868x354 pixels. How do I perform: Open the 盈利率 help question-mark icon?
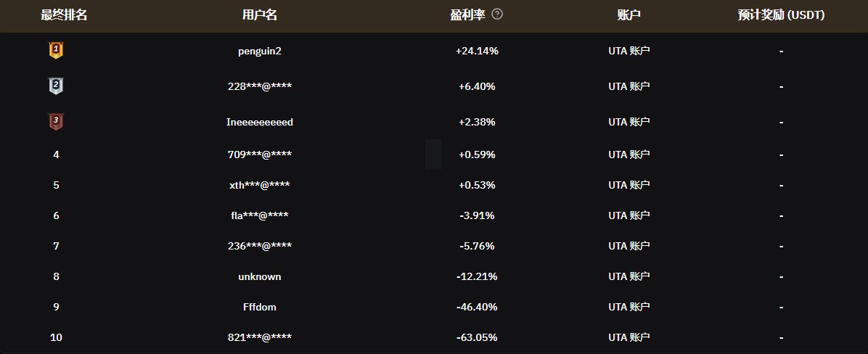497,15
